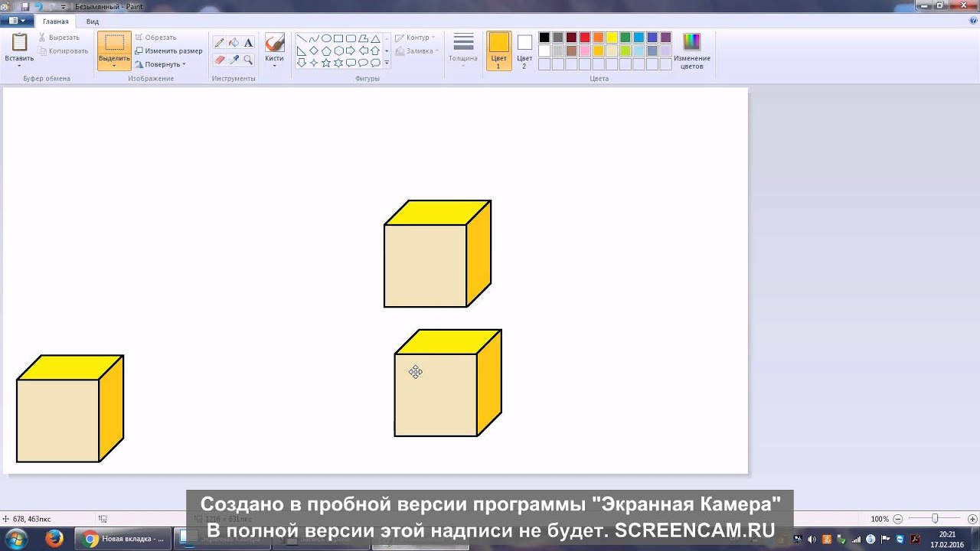
Task: Select the Magnifier tool
Action: pyautogui.click(x=248, y=59)
